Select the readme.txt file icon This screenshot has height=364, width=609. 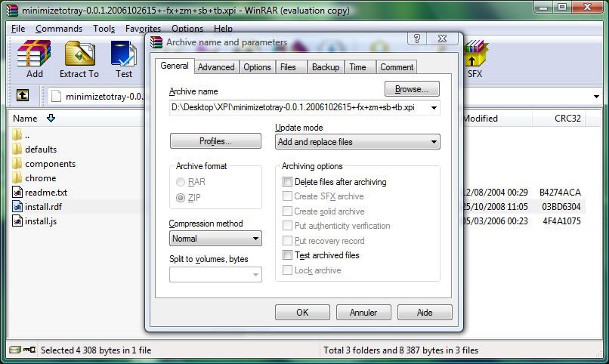pyautogui.click(x=17, y=192)
